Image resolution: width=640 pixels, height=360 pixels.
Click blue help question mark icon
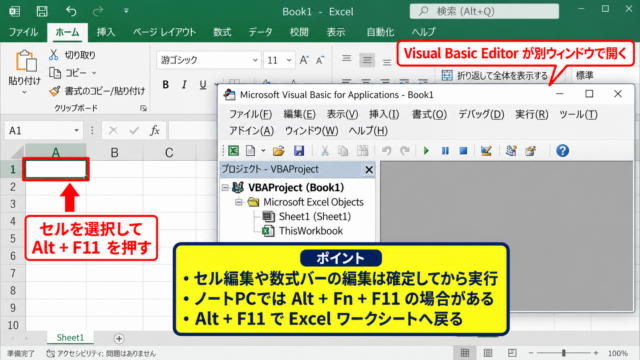point(562,151)
